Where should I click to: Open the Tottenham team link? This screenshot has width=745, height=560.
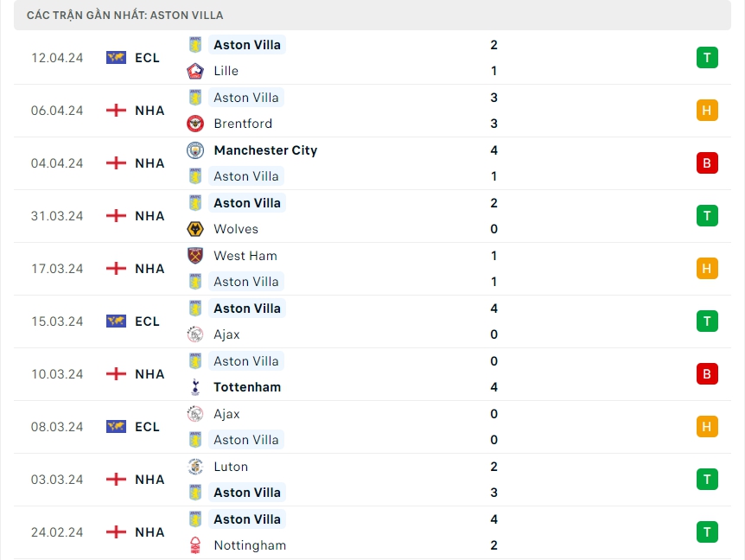pyautogui.click(x=247, y=387)
